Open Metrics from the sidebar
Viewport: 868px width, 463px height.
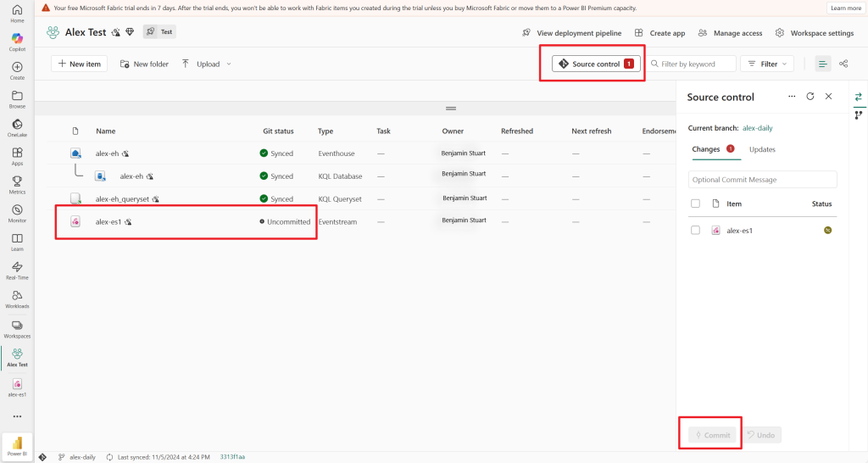click(x=17, y=185)
